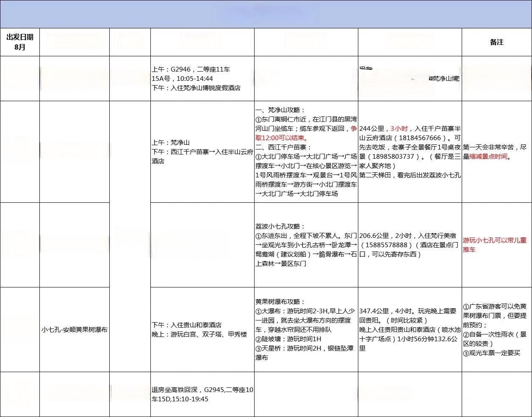
Task: Click the blue title banner at top
Action: coord(266,14)
